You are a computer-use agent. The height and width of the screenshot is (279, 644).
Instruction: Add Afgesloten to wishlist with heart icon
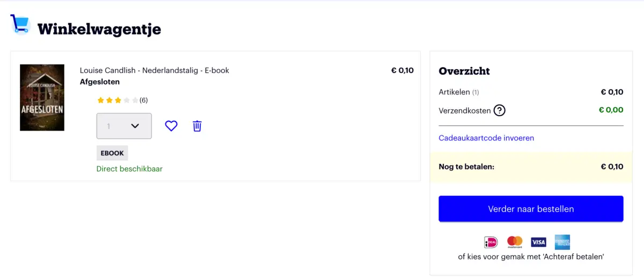171,126
